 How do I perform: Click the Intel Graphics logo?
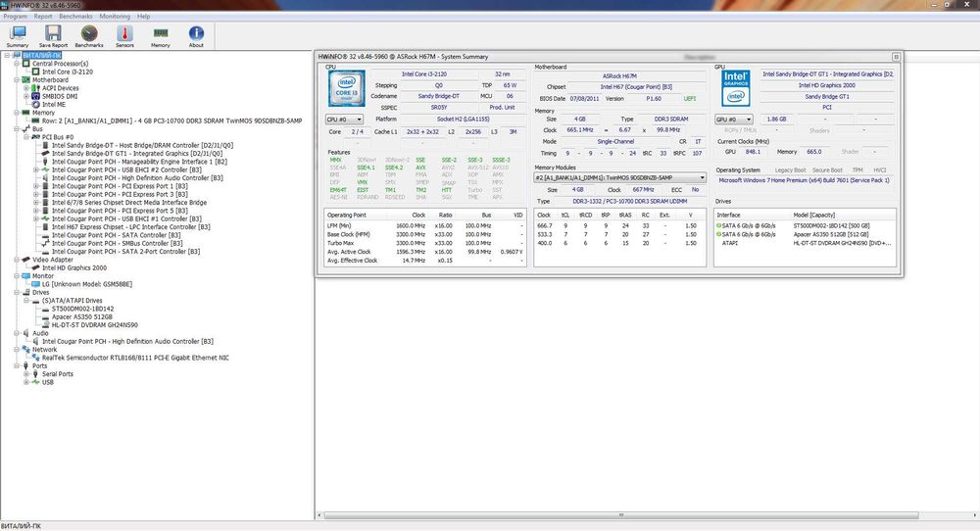pyautogui.click(x=736, y=88)
